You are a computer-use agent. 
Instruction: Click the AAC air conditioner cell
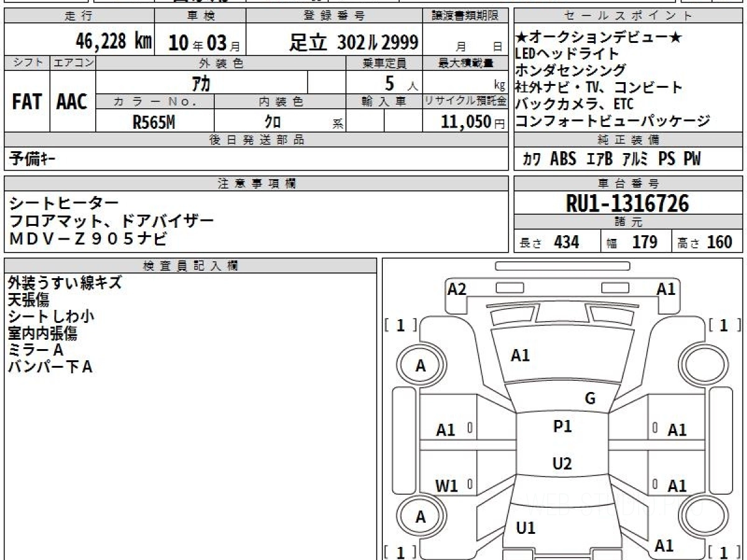pyautogui.click(x=72, y=103)
